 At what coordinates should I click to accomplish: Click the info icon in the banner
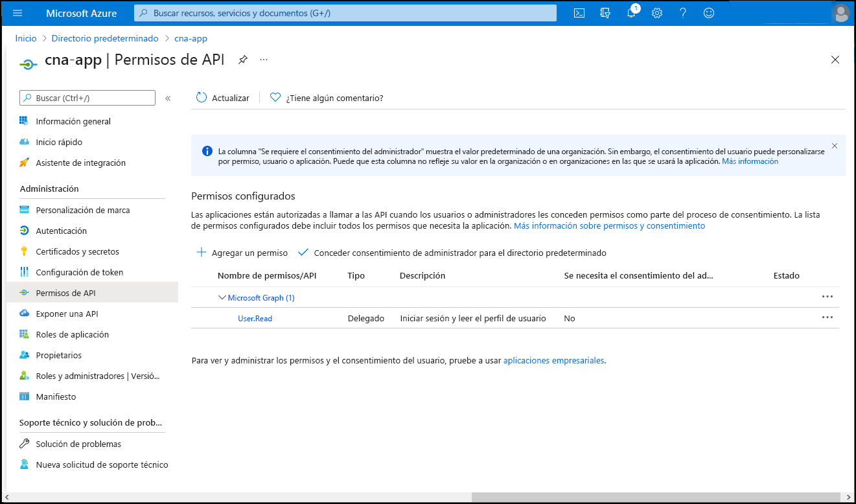coord(207,151)
